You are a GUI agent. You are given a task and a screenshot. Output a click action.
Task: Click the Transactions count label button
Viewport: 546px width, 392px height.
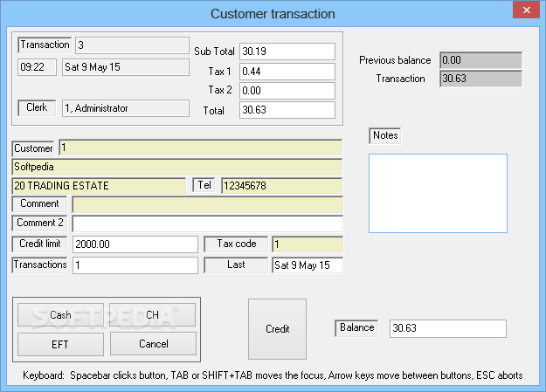39,265
